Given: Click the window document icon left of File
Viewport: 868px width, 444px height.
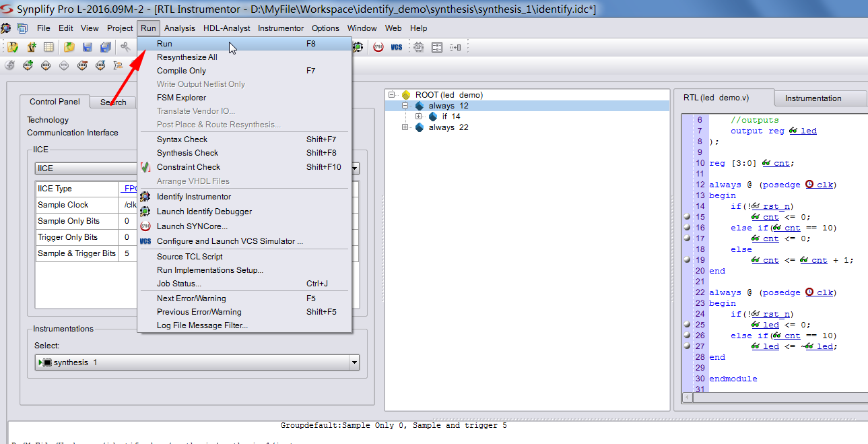Looking at the screenshot, I should (22, 28).
